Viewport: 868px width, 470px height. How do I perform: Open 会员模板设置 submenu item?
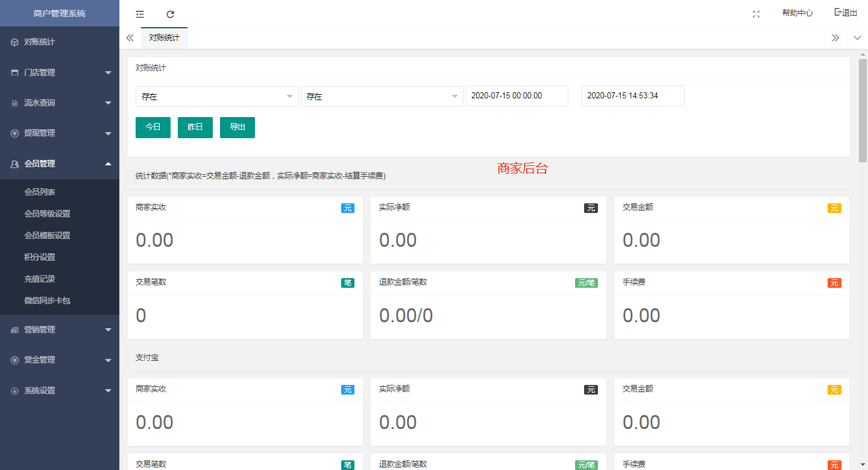click(60, 235)
